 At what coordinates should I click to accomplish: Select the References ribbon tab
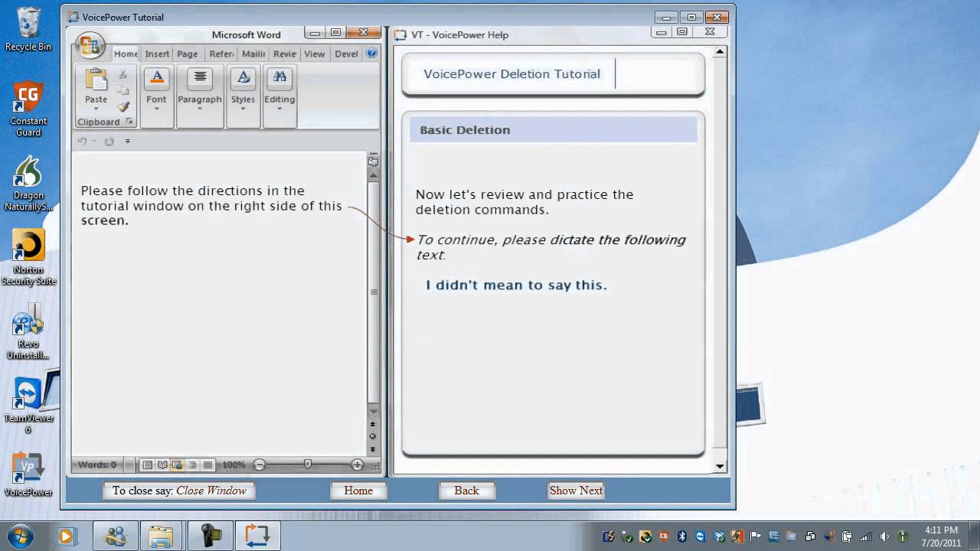pos(221,54)
